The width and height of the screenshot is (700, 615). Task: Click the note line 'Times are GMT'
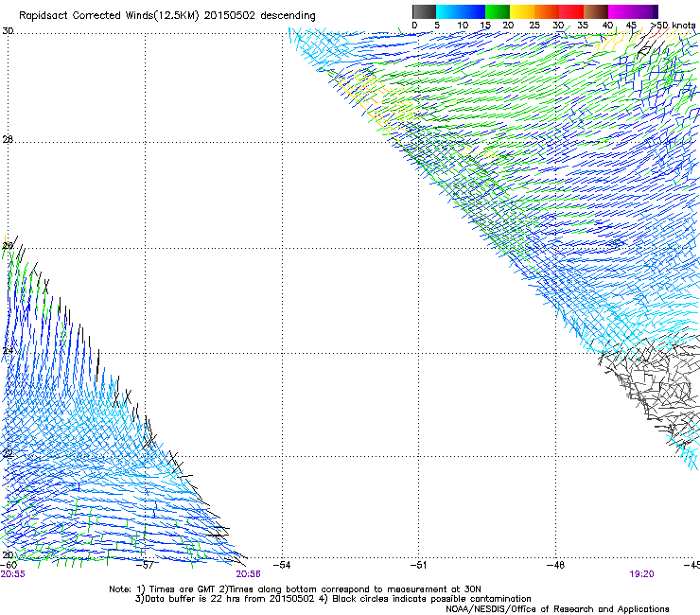(295, 589)
